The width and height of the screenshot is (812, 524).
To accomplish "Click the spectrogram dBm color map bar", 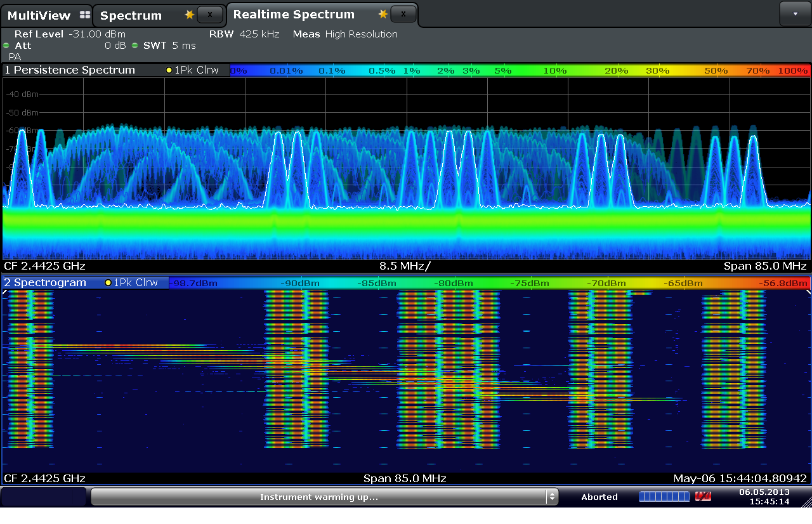I will pos(490,283).
